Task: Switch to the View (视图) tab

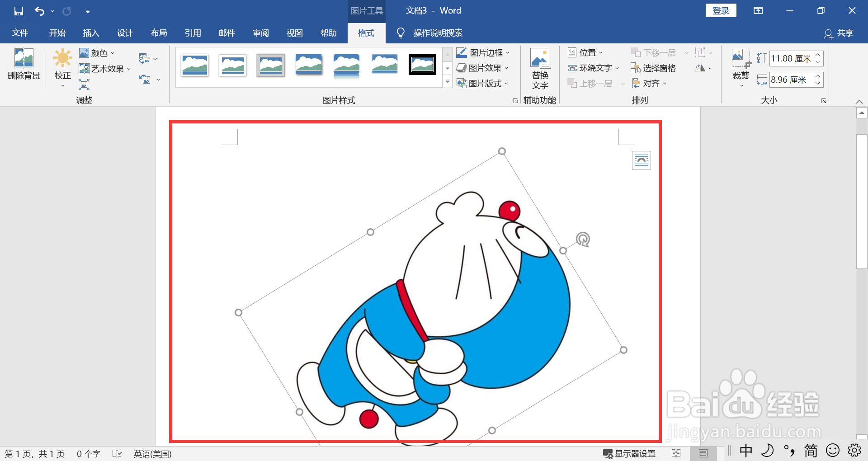Action: point(294,33)
